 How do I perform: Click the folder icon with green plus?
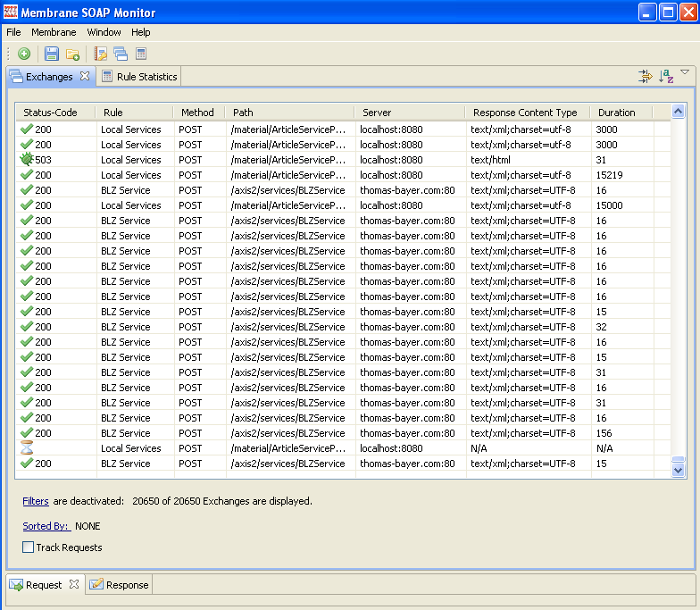(x=72, y=54)
